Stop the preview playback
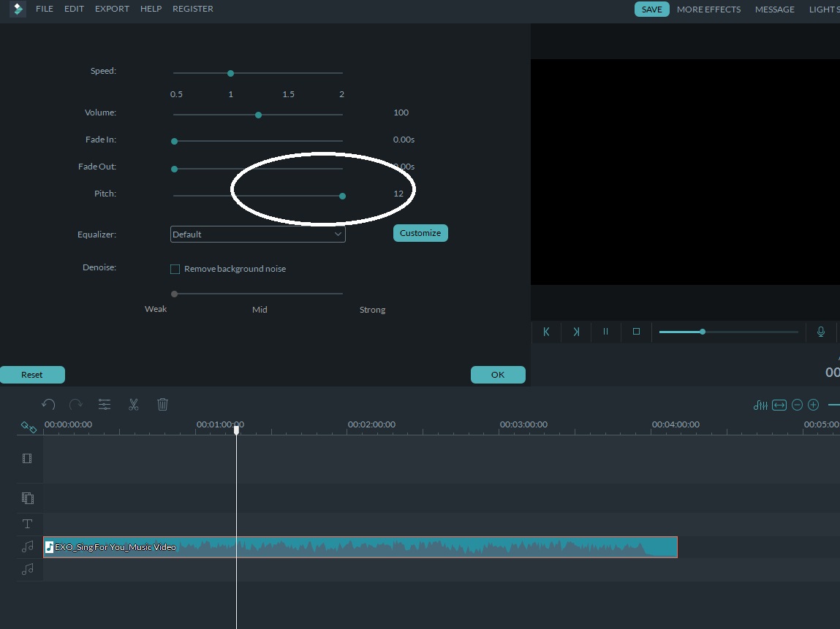The image size is (840, 629). pyautogui.click(x=637, y=332)
